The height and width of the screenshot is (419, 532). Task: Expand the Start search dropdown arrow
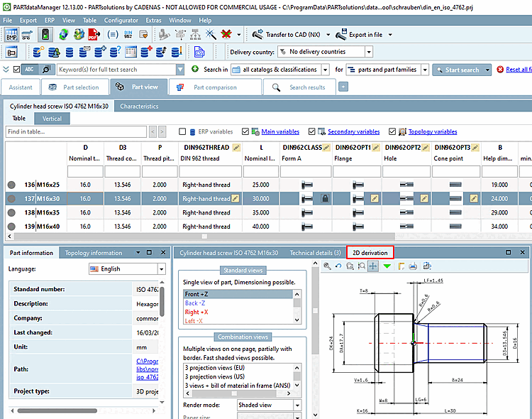pyautogui.click(x=487, y=70)
